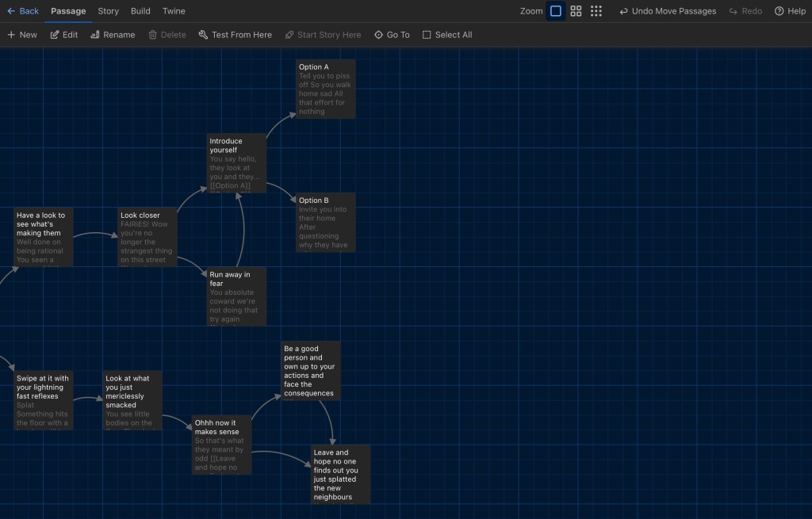The image size is (812, 519).
Task: Select the Run away in fear passage
Action: pyautogui.click(x=236, y=296)
